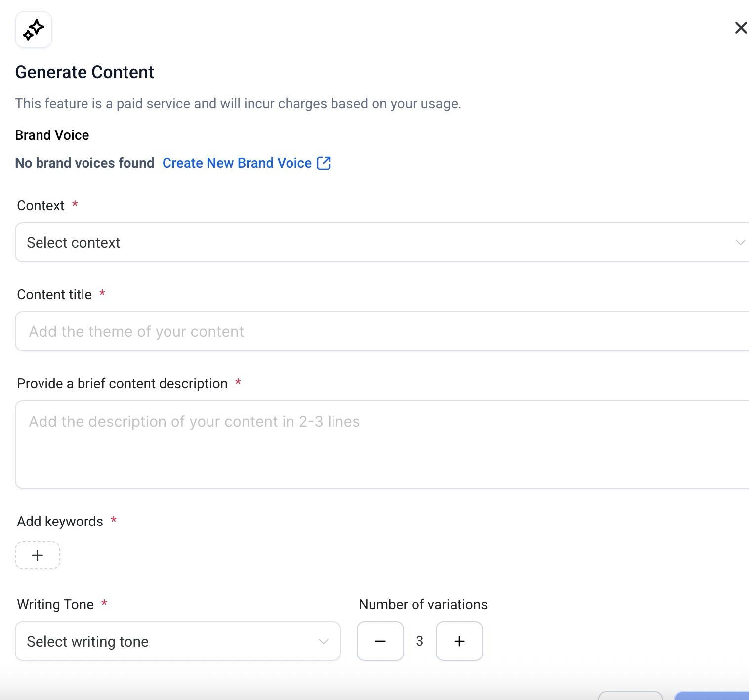This screenshot has width=749, height=700.
Task: Open the Create New Brand Voice link
Action: pos(237,163)
